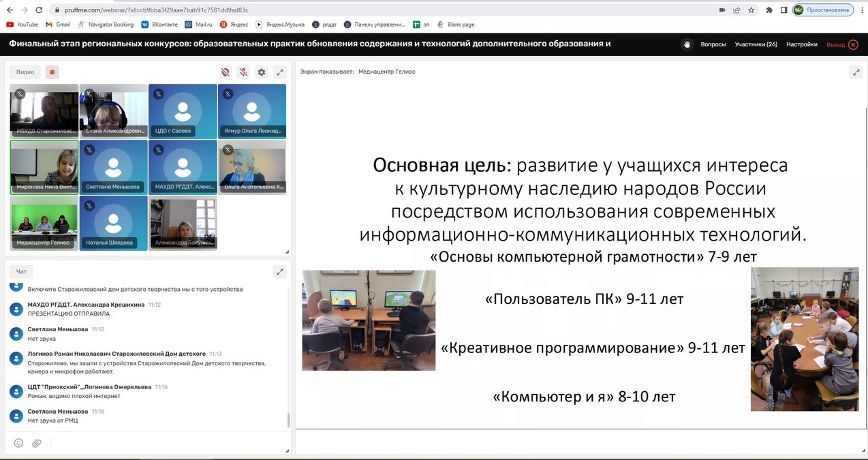Open Chrome extensions puzzle icon
Screen dimensions: 868x460
click(x=769, y=10)
